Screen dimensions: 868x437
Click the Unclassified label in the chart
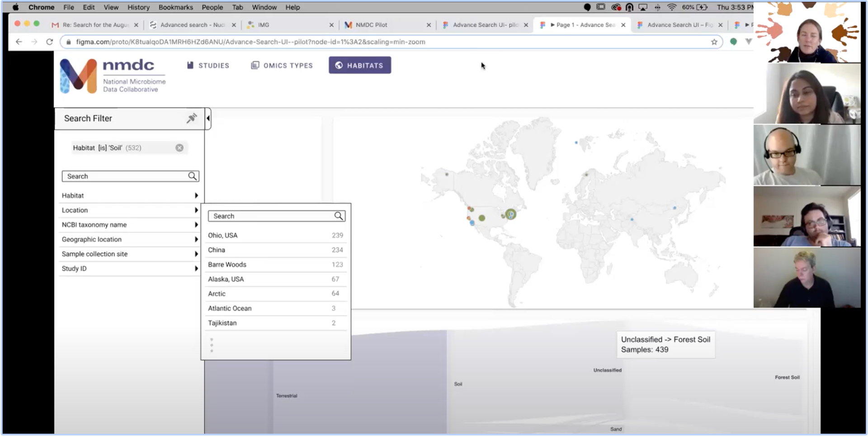click(607, 370)
